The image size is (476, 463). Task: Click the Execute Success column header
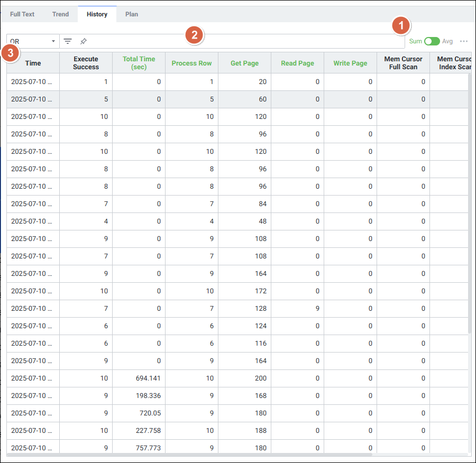[86, 63]
